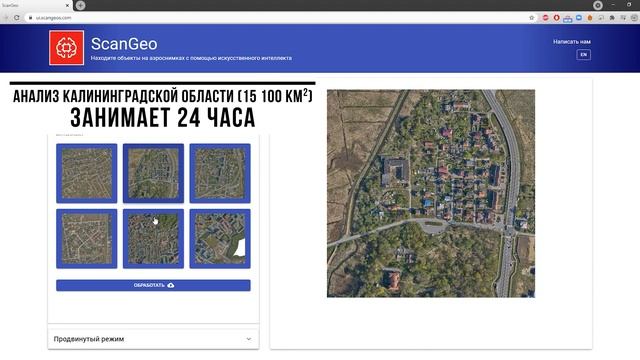Close the ScanGeo browser tab
The width and height of the screenshot is (640, 360).
(67, 5)
